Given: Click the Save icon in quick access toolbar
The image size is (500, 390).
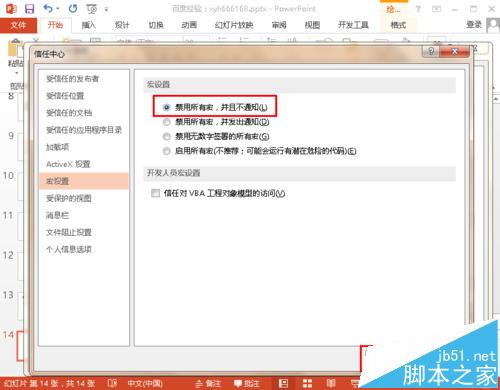Looking at the screenshot, I should pos(29,9).
